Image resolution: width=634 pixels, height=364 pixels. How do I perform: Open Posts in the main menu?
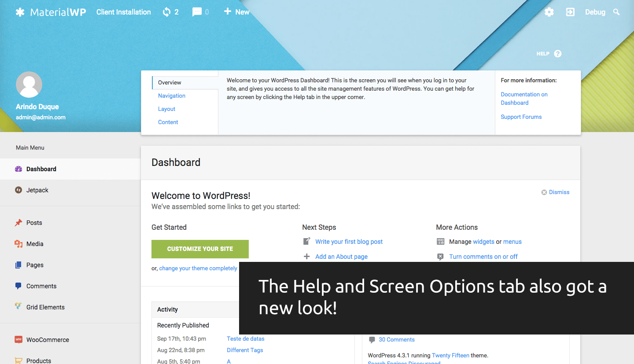point(70,223)
